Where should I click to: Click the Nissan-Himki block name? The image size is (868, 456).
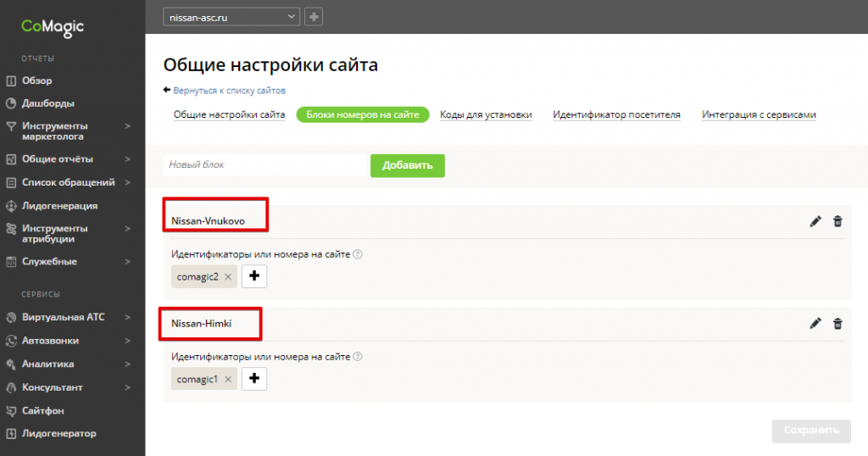click(202, 323)
